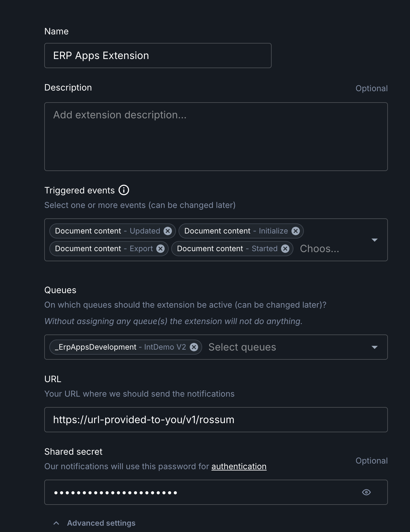Viewport: 410px width, 532px height.
Task: Open the authentication documentation link
Action: pos(238,466)
